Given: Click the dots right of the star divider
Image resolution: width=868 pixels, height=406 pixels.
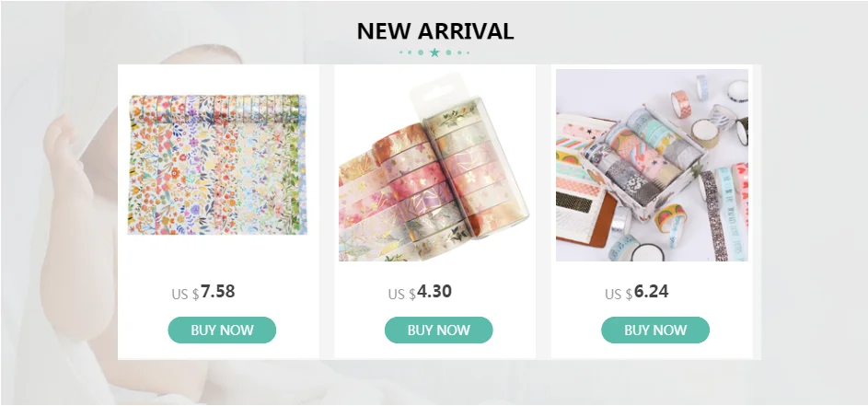Looking at the screenshot, I should pyautogui.click(x=457, y=52).
